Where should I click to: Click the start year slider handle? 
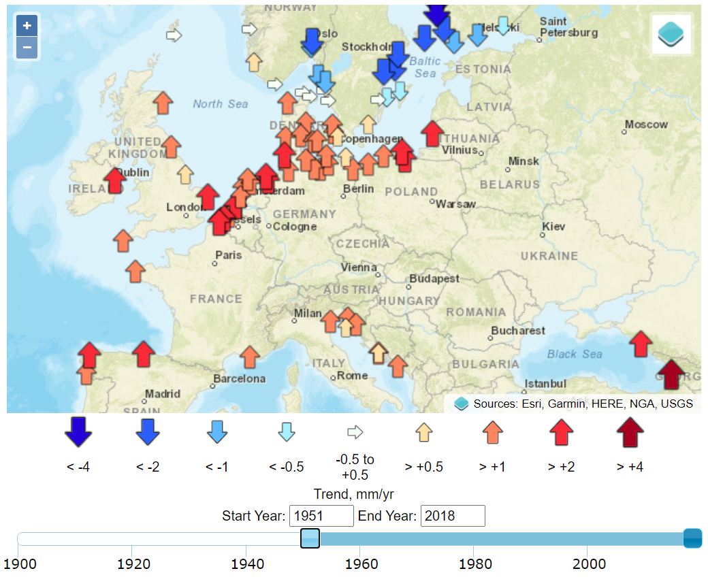pos(310,538)
